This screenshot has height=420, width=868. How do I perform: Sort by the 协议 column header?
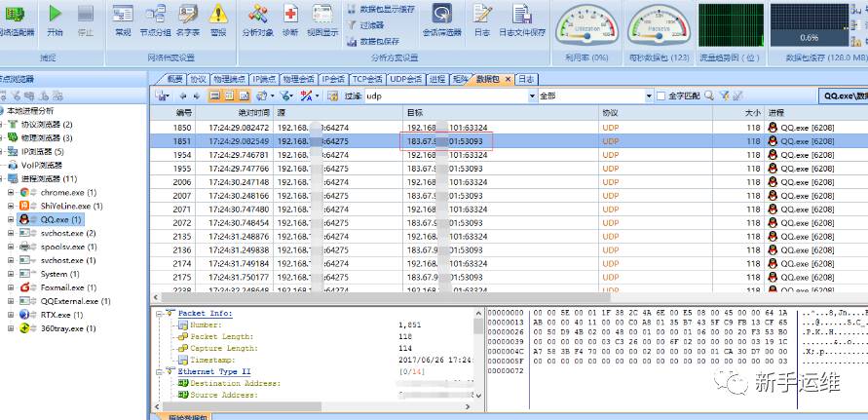[656, 113]
